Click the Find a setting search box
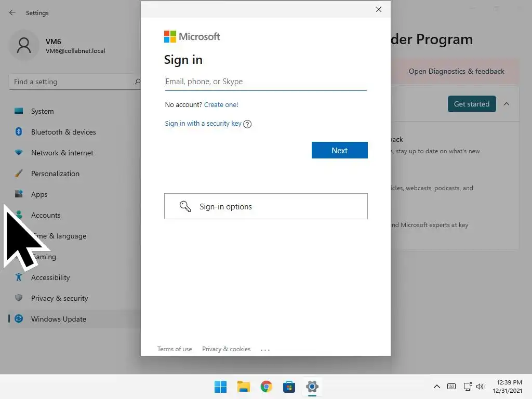This screenshot has height=399, width=532. coord(75,82)
